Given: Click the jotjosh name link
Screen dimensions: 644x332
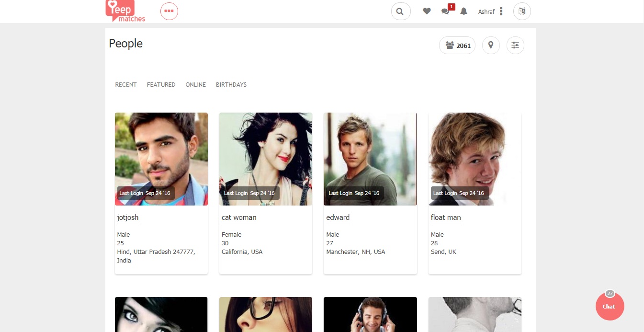Looking at the screenshot, I should 128,218.
